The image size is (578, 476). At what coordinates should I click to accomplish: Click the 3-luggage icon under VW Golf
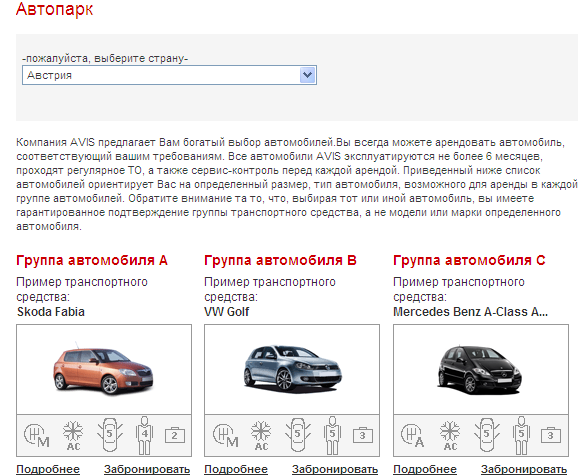pyautogui.click(x=363, y=435)
